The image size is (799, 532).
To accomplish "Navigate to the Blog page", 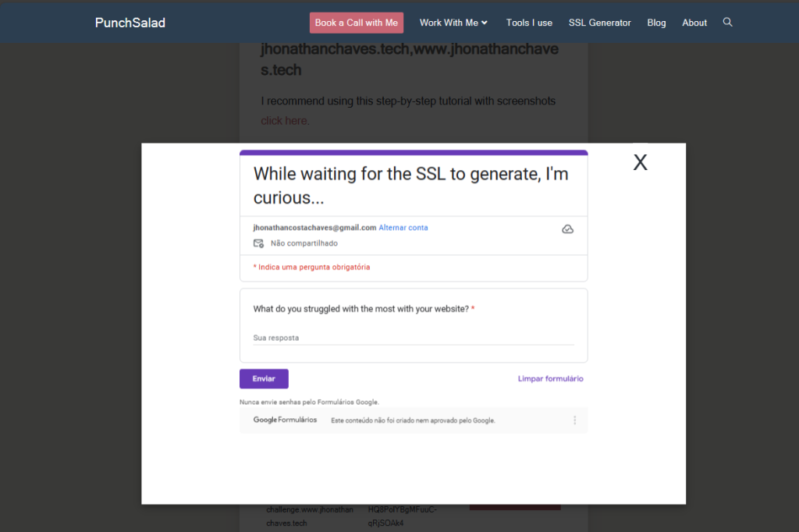I will (656, 23).
